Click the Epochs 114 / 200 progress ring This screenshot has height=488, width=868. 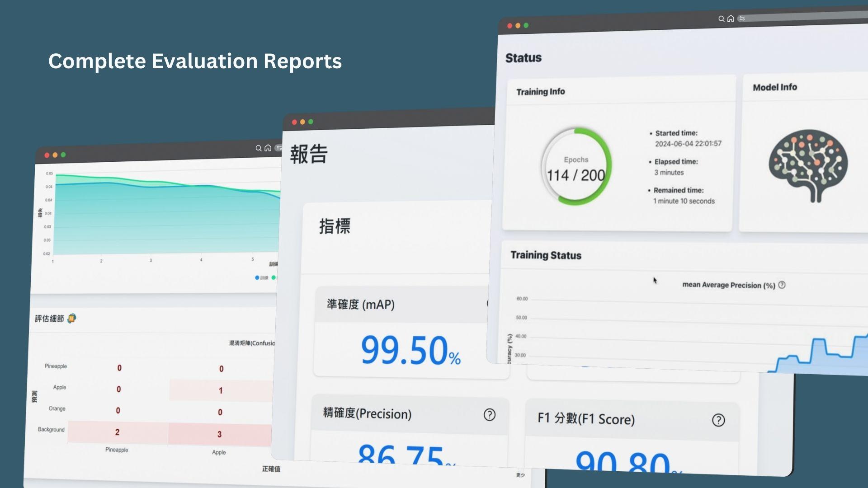point(576,166)
